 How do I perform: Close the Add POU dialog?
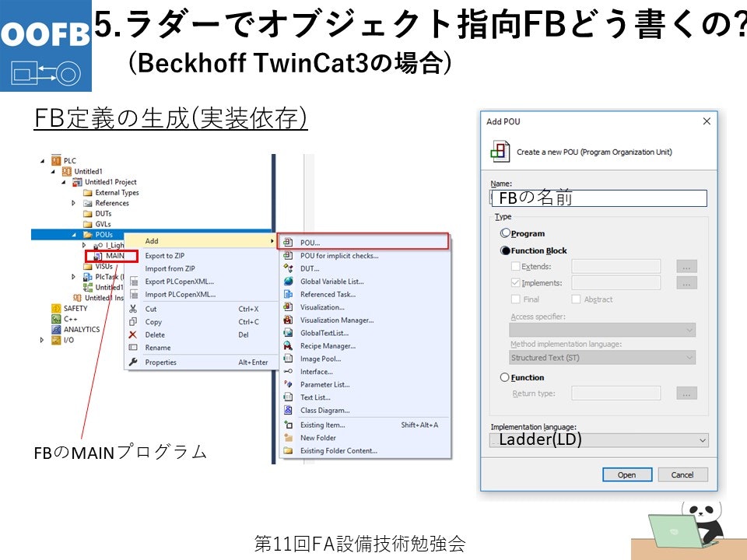click(x=707, y=121)
